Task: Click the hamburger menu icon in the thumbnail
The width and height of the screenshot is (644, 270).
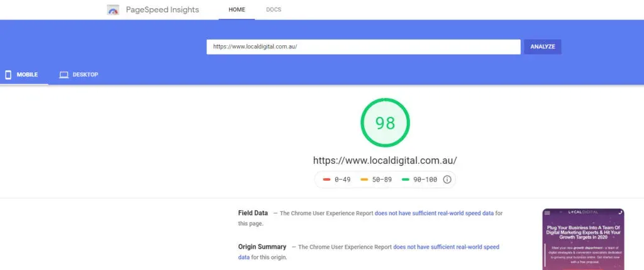Action: [x=547, y=213]
